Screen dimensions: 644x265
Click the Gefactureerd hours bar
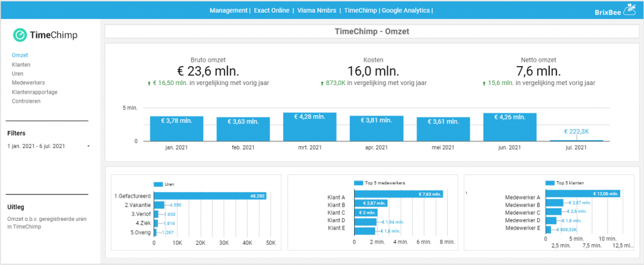pyautogui.click(x=210, y=196)
